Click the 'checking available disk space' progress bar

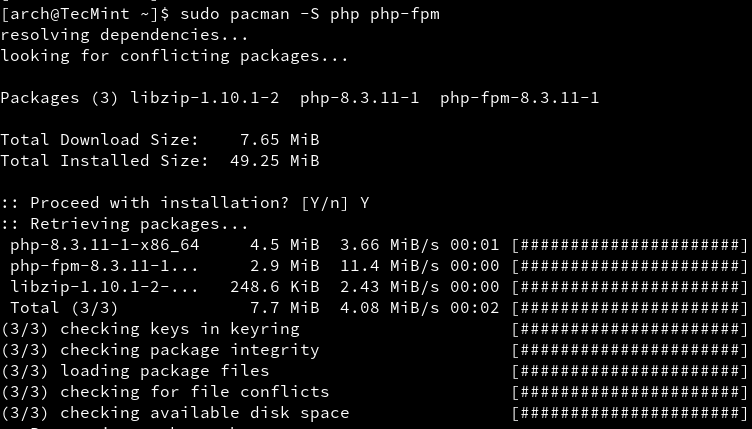click(x=629, y=413)
